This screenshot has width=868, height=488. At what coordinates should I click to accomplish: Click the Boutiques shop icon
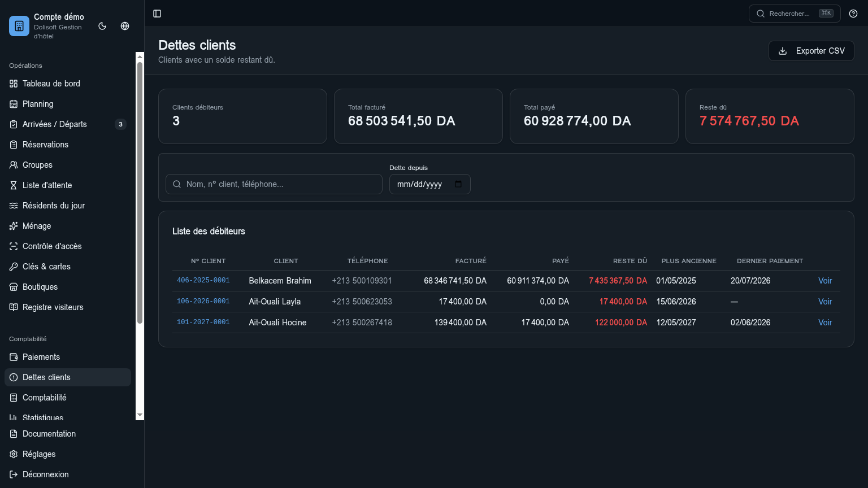click(x=14, y=287)
